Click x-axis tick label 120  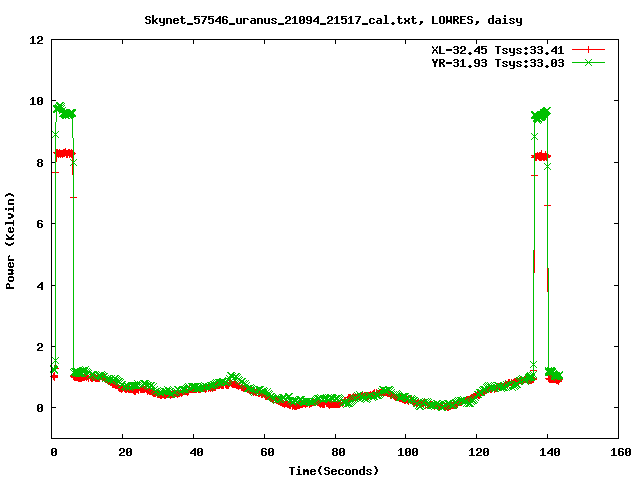(x=478, y=452)
